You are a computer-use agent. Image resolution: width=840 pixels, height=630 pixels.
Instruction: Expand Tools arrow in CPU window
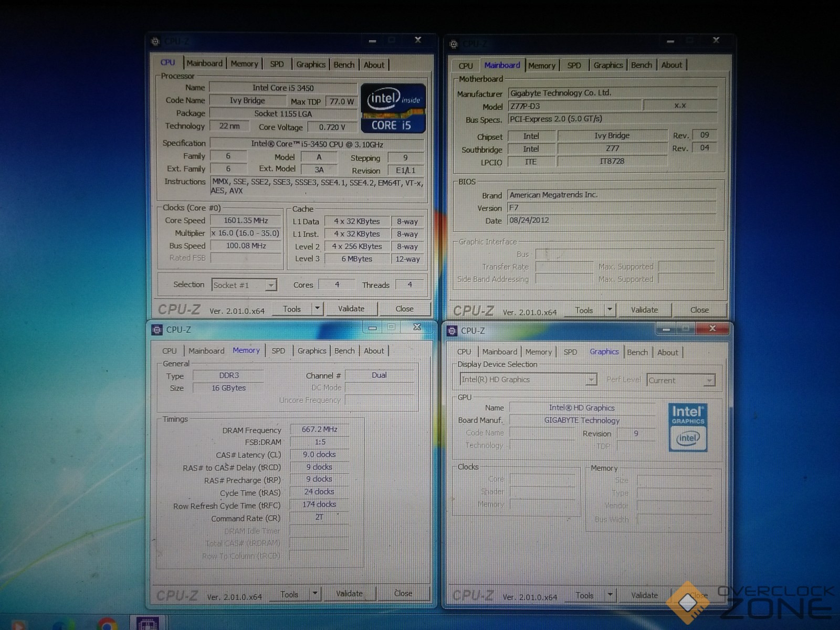click(317, 309)
